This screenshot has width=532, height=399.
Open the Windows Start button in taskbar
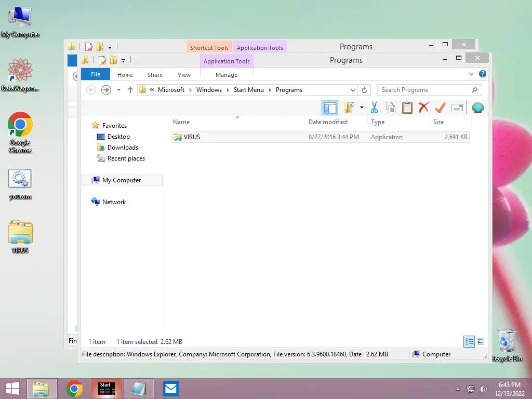12,389
